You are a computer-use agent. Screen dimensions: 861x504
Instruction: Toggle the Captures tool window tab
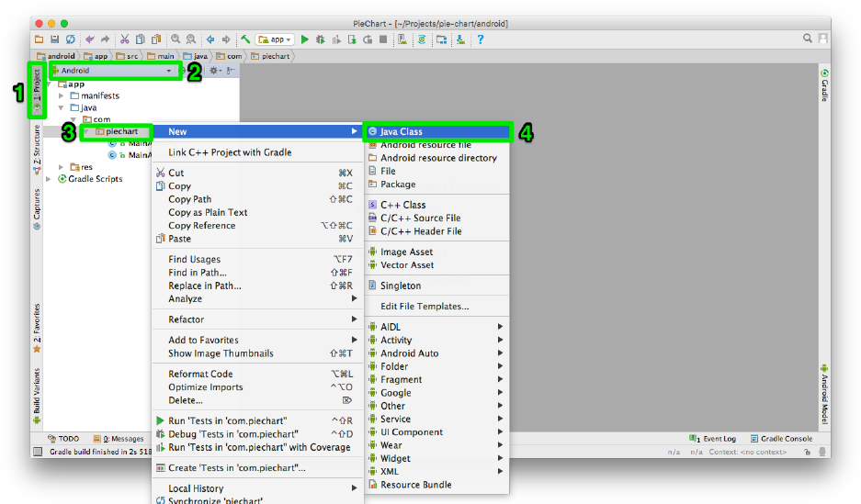[x=37, y=209]
